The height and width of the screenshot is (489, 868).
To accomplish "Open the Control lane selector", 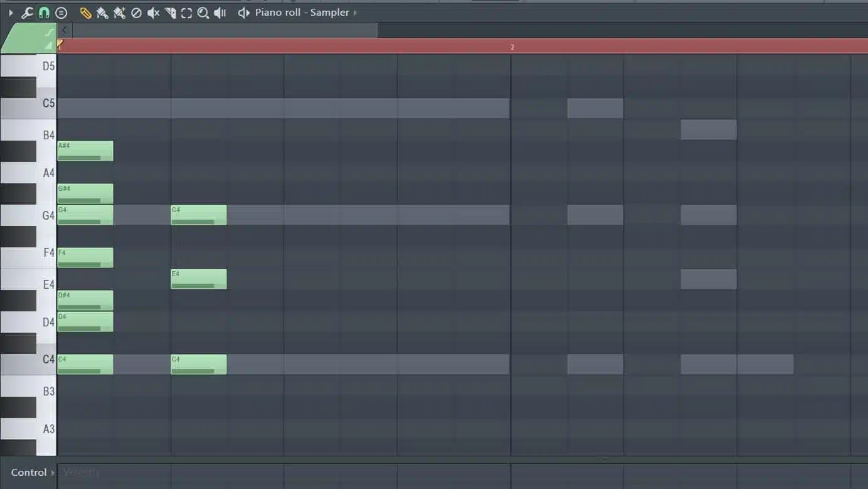I will point(33,473).
